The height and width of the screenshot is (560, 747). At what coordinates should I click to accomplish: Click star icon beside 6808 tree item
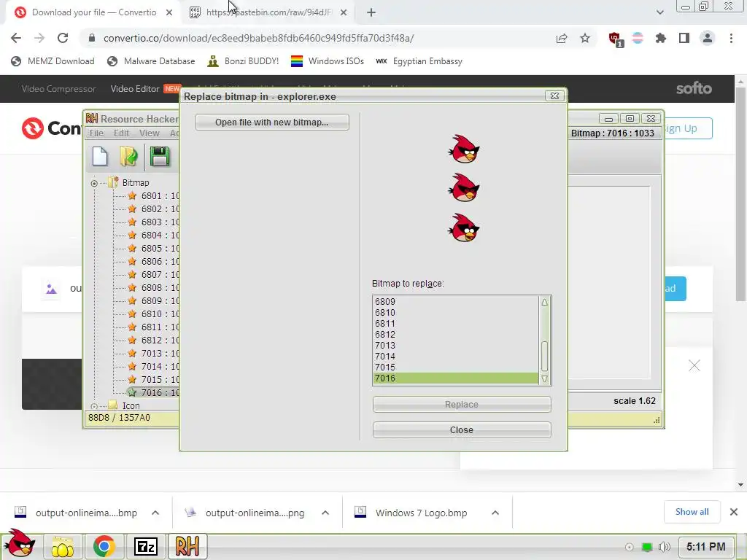[132, 287]
